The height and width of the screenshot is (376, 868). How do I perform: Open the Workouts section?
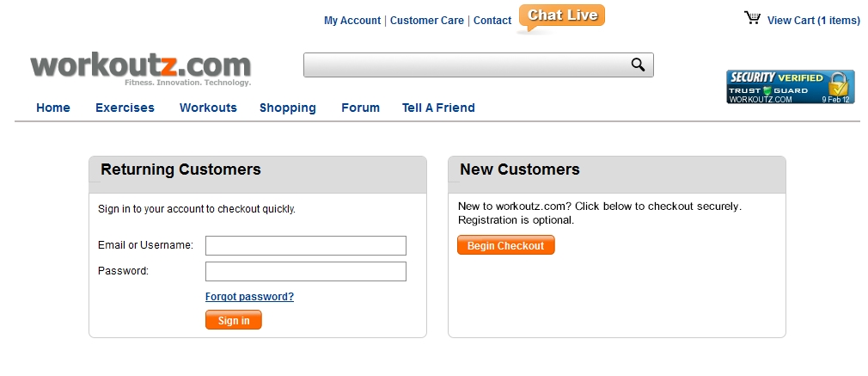coord(208,108)
